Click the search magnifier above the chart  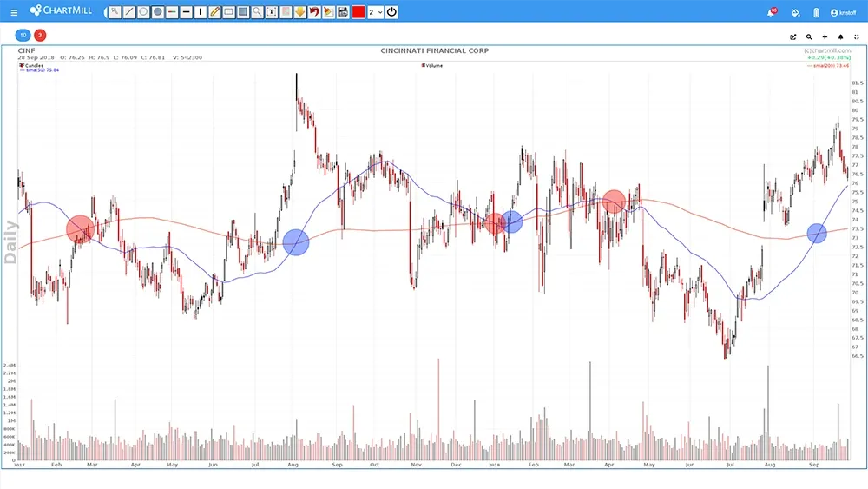(809, 37)
